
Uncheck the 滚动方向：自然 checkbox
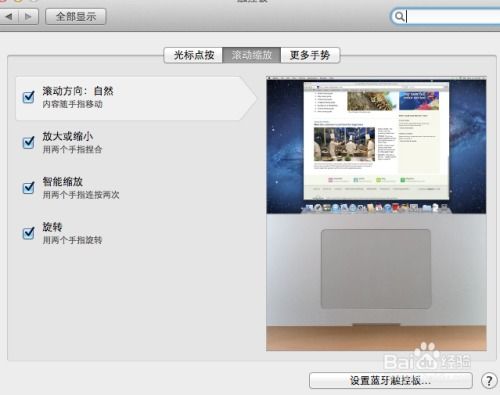(x=28, y=97)
